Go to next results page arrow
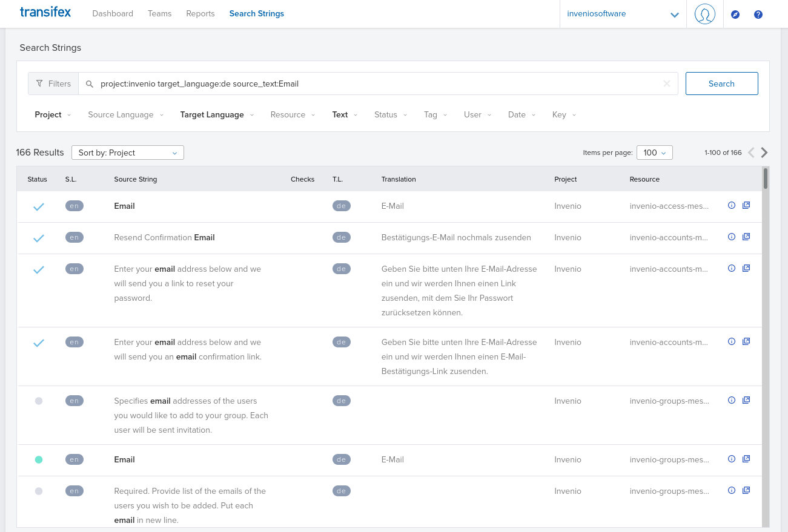Screen dimensions: 788x532 [x=764, y=153]
